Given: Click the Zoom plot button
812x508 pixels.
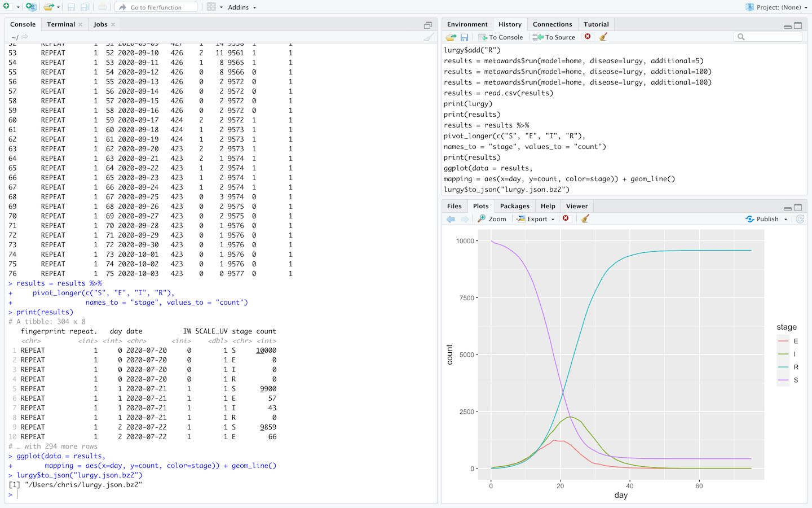Looking at the screenshot, I should click(x=492, y=219).
